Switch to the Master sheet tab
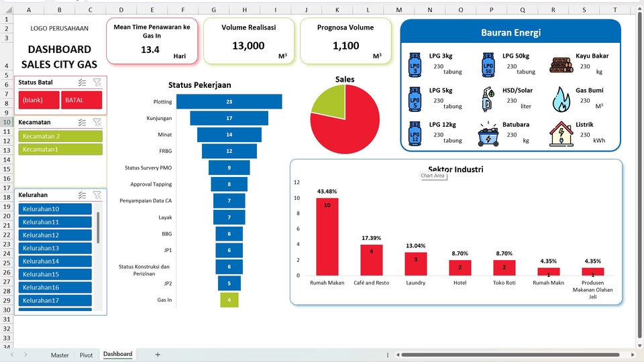Screen dimensions: 644x362 click(x=60, y=355)
